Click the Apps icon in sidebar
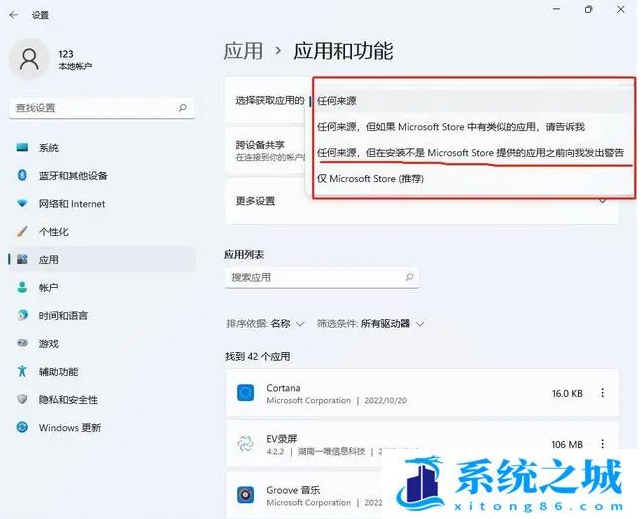 tap(22, 259)
